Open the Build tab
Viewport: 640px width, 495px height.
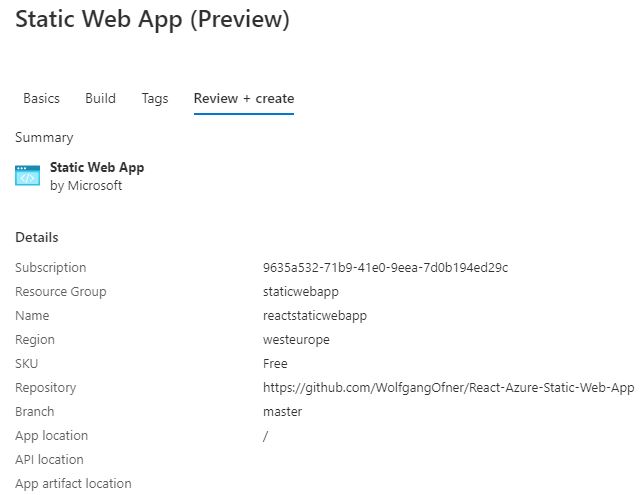(x=100, y=98)
